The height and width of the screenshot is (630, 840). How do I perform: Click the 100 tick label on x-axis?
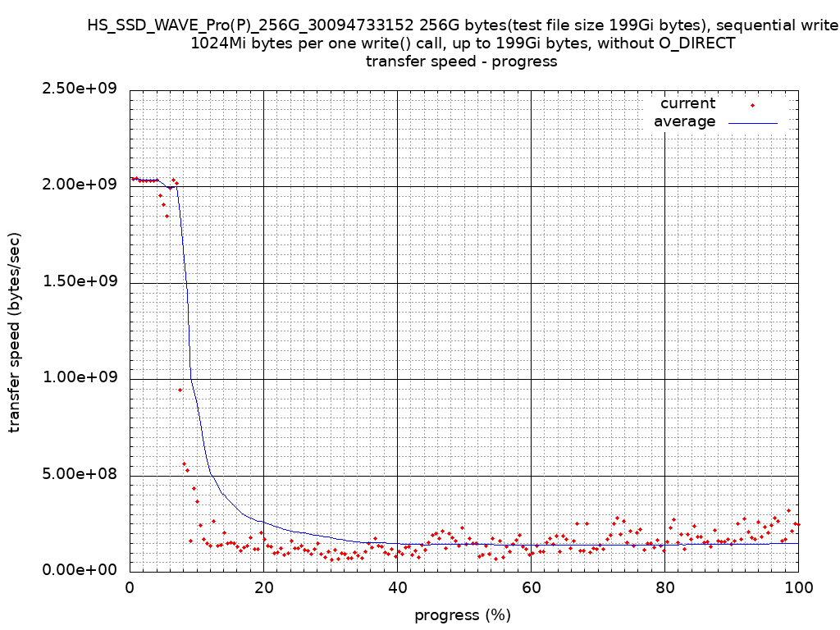pos(798,587)
